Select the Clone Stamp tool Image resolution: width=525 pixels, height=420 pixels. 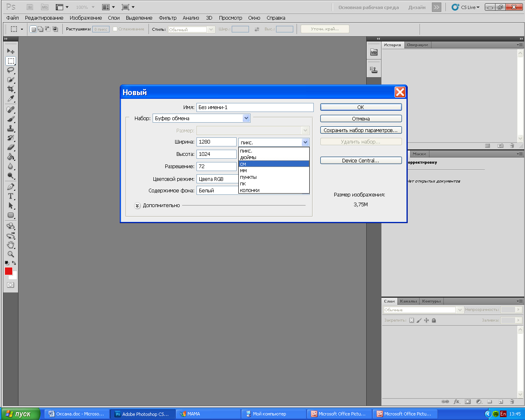pos(11,128)
